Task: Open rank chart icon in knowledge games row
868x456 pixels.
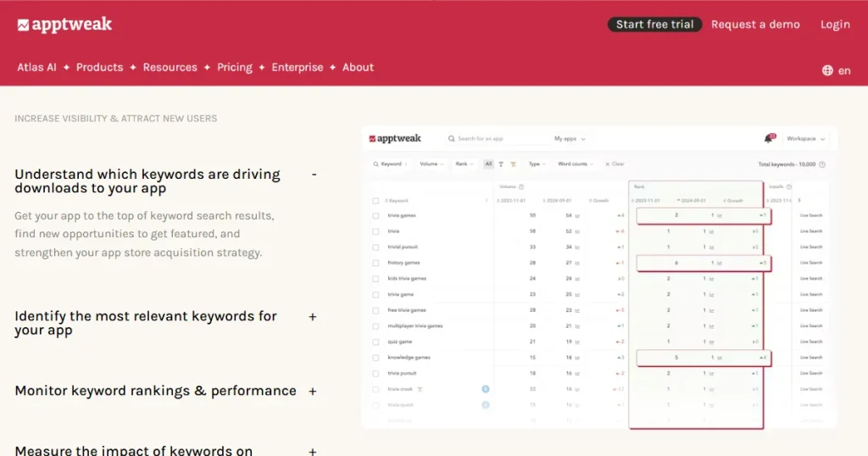Action: 719,358
